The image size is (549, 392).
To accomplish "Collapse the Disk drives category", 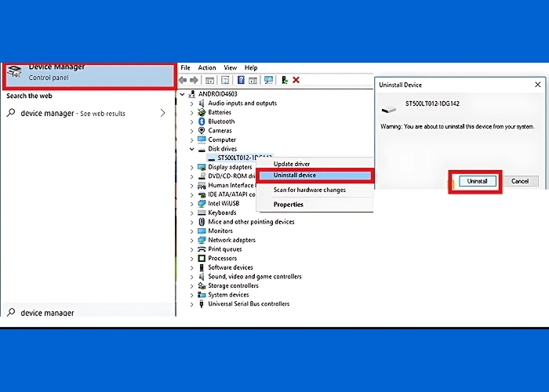I will 192,149.
